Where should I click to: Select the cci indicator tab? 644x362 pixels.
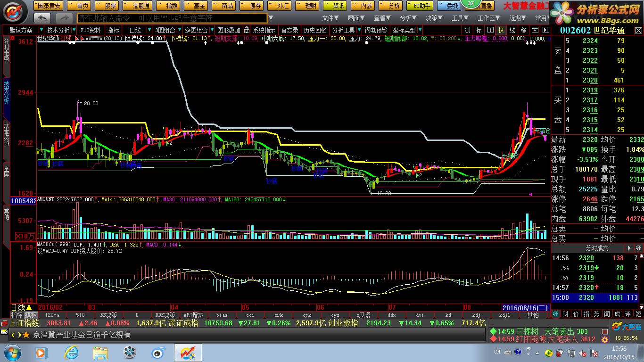pyautogui.click(x=250, y=315)
